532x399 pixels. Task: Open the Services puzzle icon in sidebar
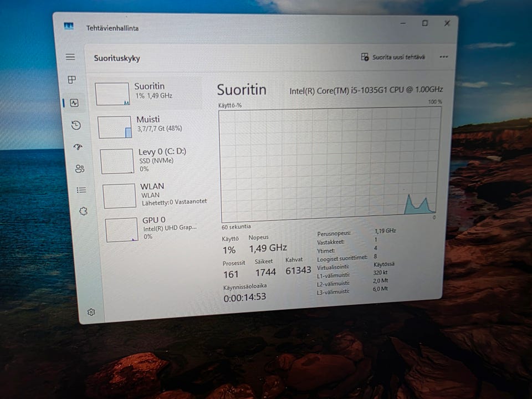tap(84, 211)
